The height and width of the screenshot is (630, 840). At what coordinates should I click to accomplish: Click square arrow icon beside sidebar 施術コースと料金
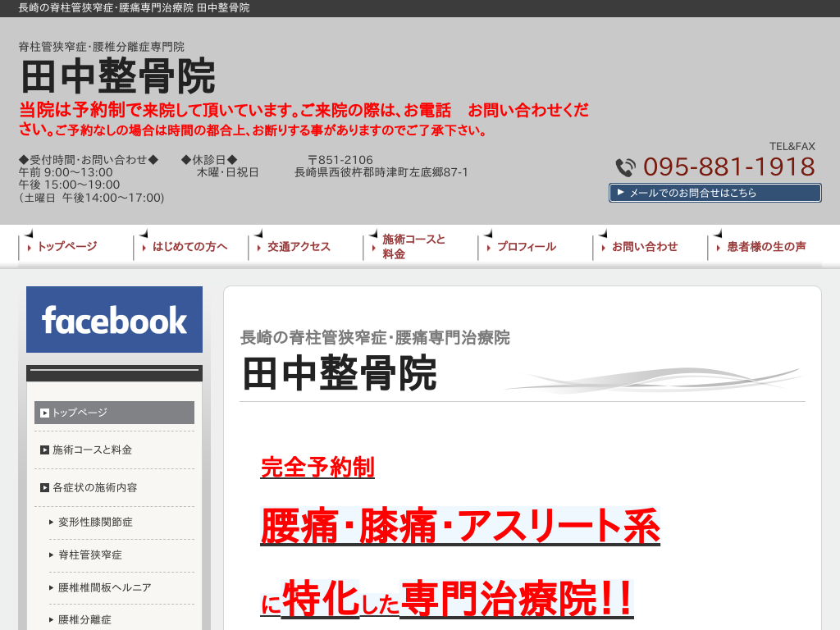coord(45,450)
